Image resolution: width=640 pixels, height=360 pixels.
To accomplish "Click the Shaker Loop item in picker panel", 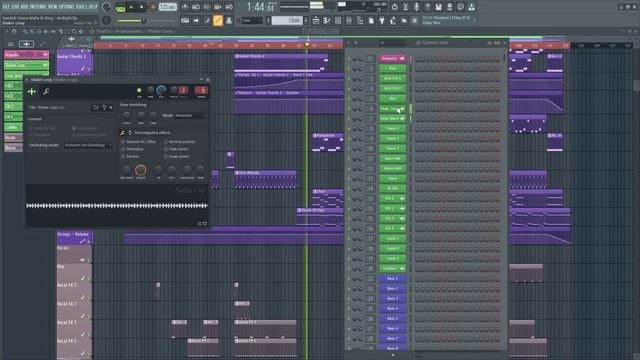I will [x=27, y=65].
